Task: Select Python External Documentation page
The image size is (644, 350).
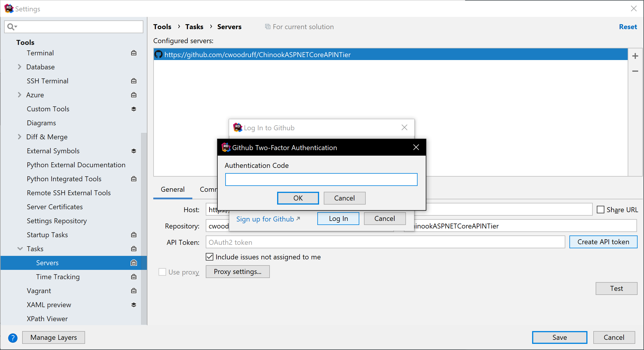Action: coord(76,165)
